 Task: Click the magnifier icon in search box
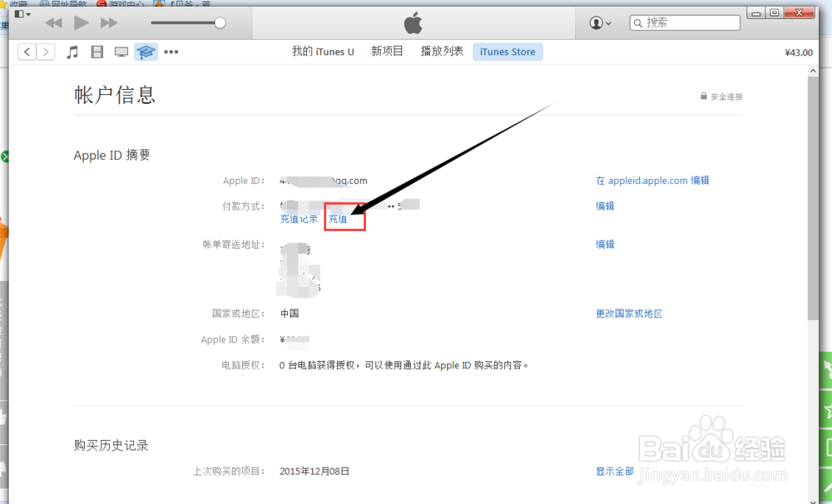[x=638, y=23]
